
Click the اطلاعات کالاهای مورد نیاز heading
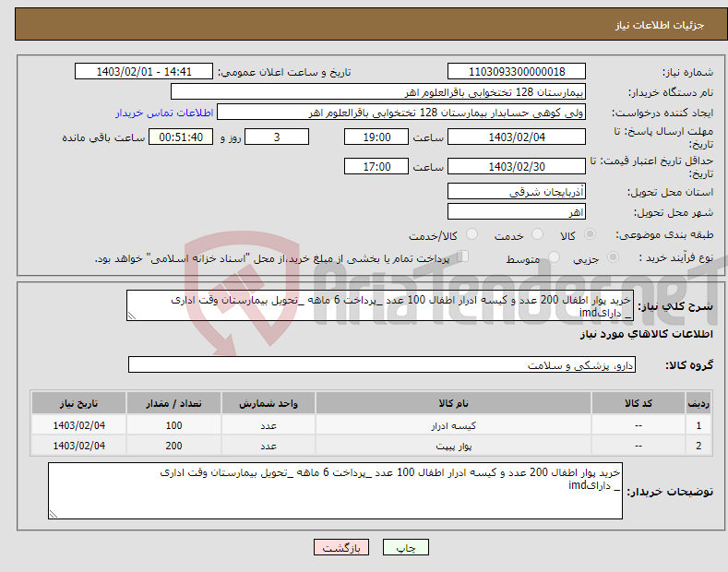coord(646,334)
